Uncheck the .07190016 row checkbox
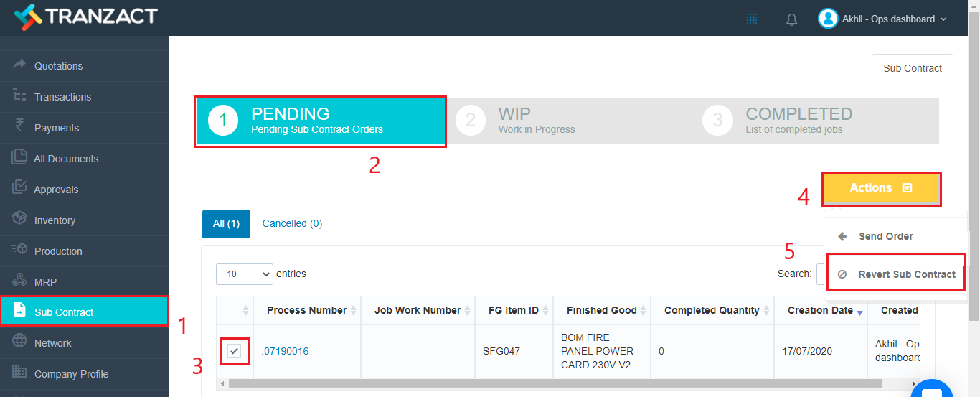Viewport: 980px width, 397px height. pyautogui.click(x=235, y=350)
